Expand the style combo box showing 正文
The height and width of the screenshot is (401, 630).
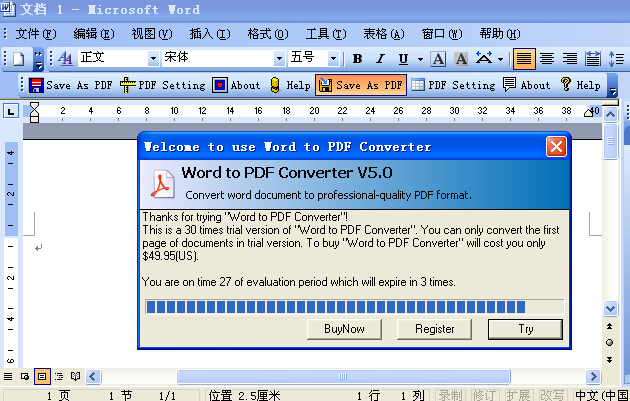(x=153, y=59)
